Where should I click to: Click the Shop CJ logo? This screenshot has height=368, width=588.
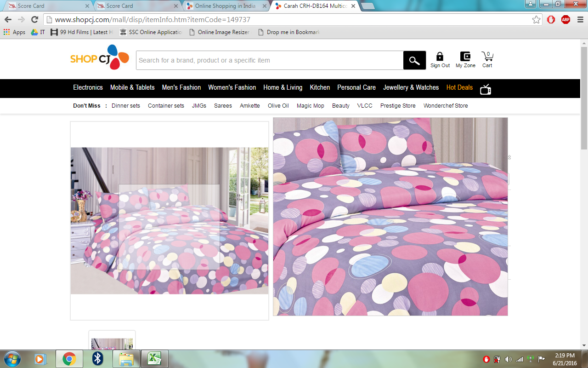tap(99, 58)
